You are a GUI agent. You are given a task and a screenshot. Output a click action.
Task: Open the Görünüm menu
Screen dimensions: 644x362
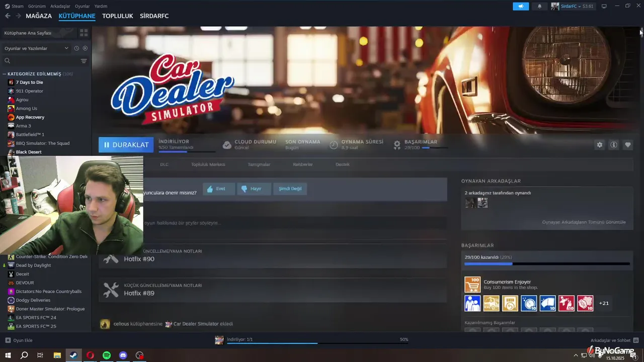point(37,6)
